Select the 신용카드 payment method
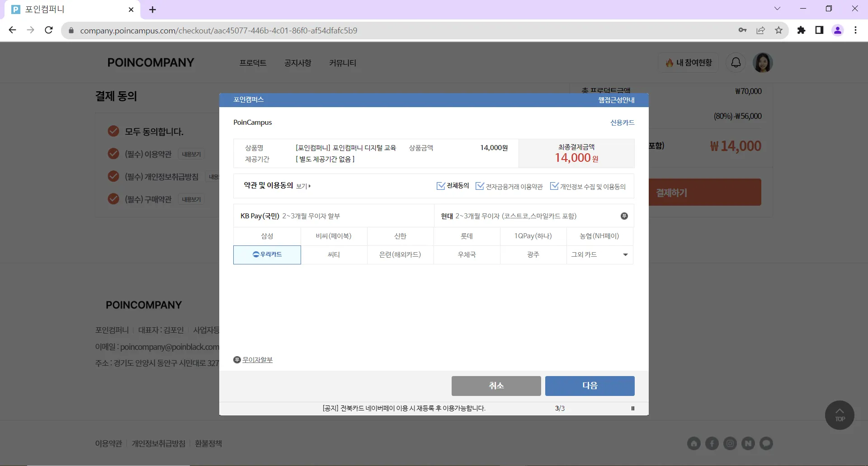This screenshot has height=466, width=868. [x=622, y=122]
